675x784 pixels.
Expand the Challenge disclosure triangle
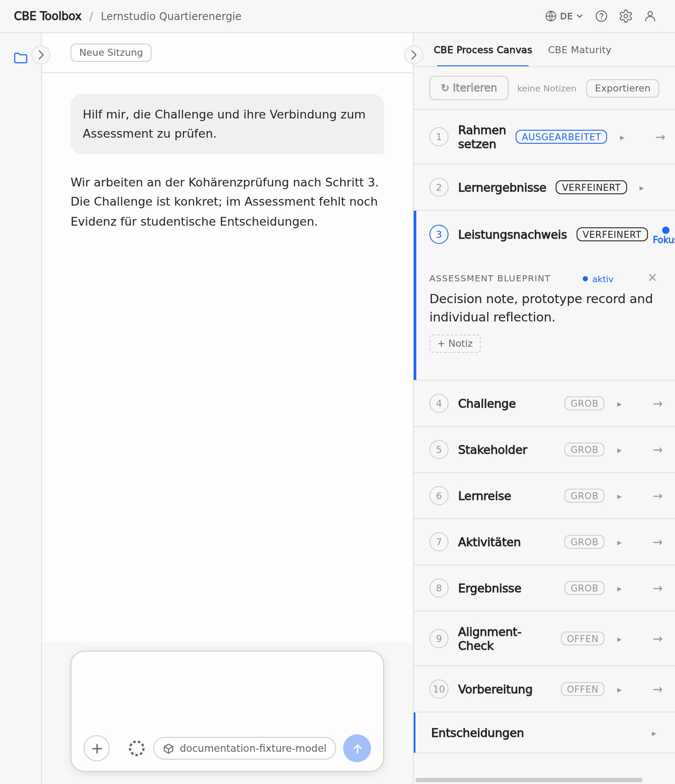619,404
